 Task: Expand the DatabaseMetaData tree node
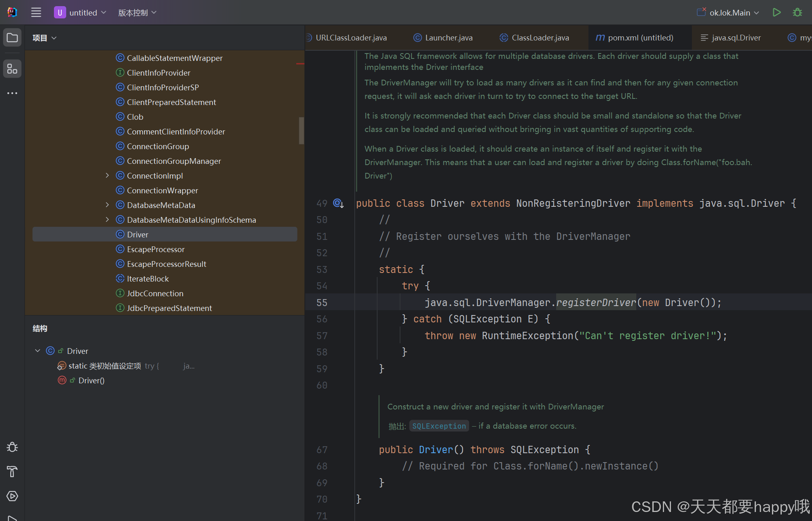[x=107, y=205]
